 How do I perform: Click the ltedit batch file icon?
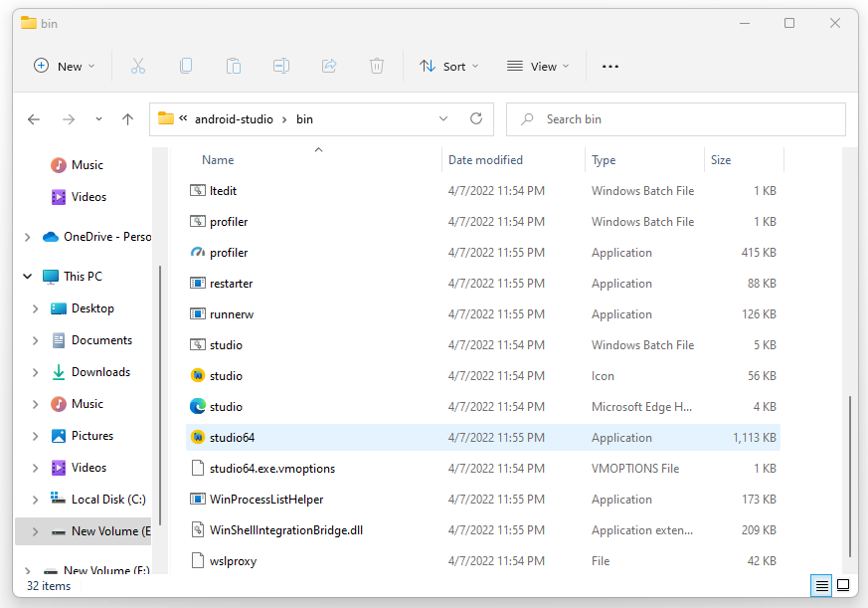tap(198, 191)
